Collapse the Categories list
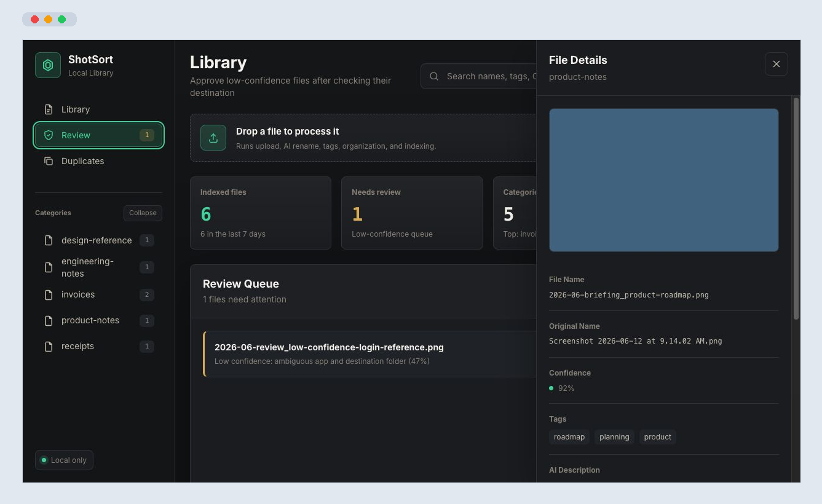The image size is (822, 504). (143, 213)
